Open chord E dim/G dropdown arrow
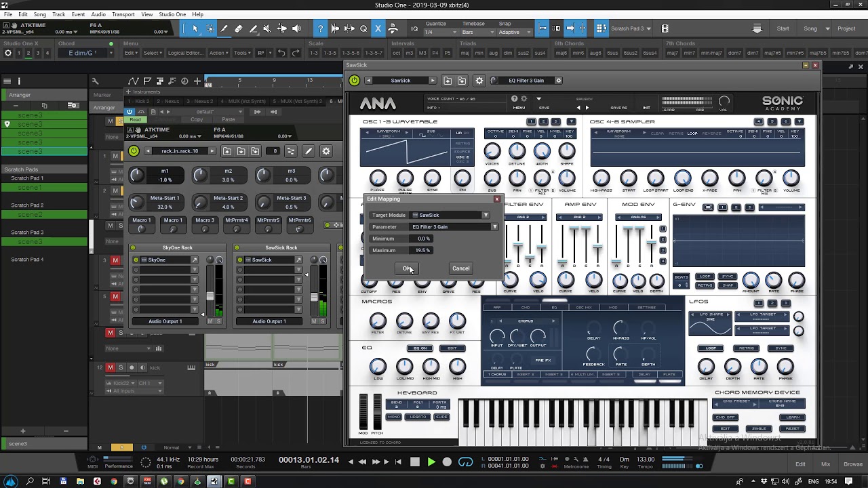 tap(111, 53)
